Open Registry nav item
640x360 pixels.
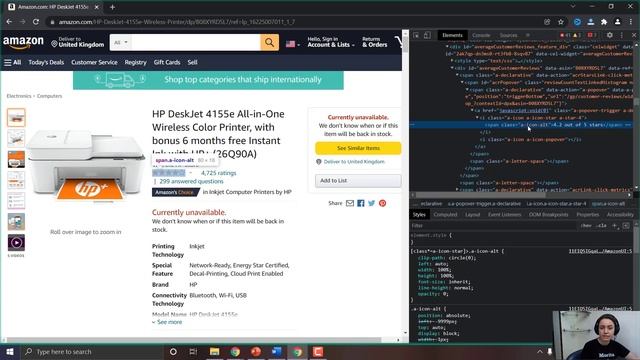[136, 62]
